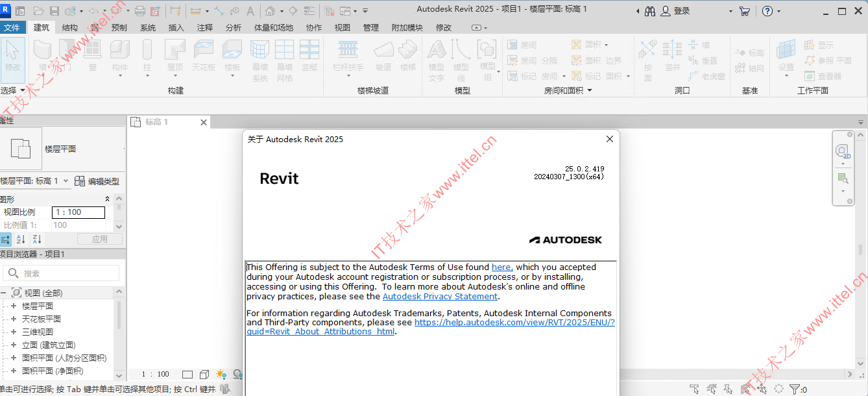Screen dimensions: 868x396
Task: Click the "here" hyperlink in About dialog
Action: 501,267
